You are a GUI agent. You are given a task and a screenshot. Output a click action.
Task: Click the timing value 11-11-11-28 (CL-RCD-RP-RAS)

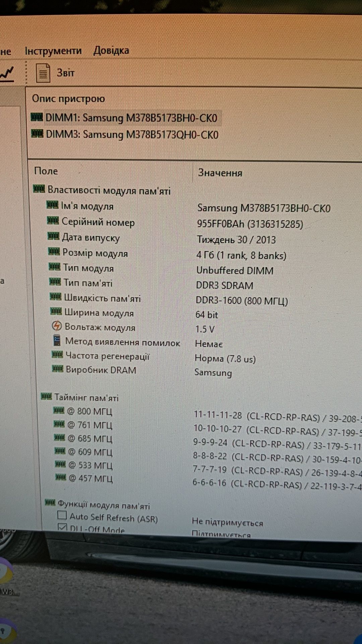point(257,416)
